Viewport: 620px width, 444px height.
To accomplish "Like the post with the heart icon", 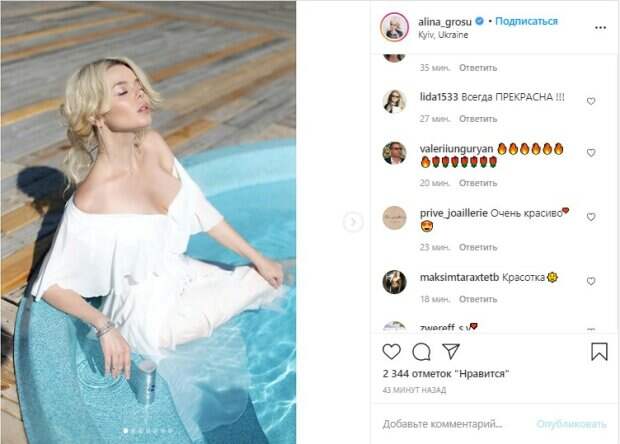I will click(x=391, y=351).
